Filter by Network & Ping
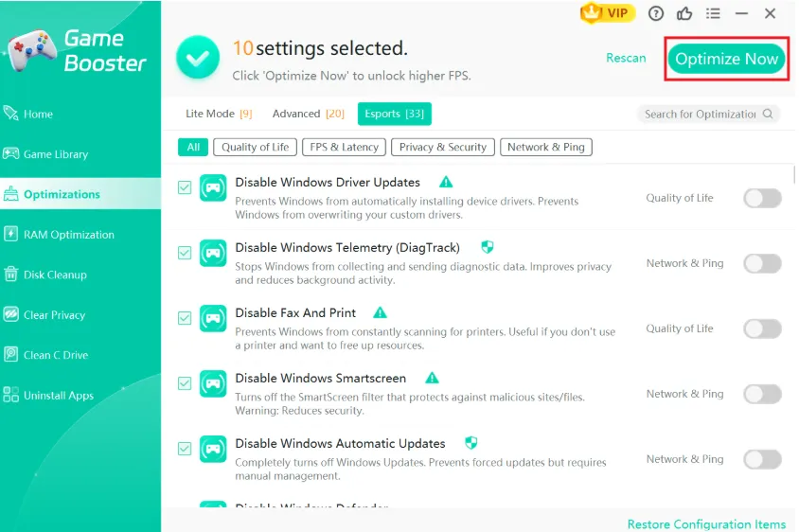 tap(545, 148)
